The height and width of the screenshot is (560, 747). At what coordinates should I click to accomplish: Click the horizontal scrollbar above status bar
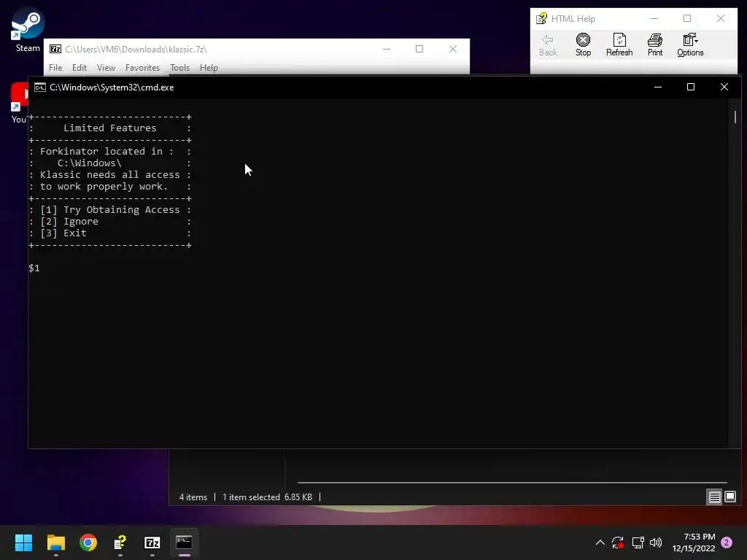coord(512,483)
